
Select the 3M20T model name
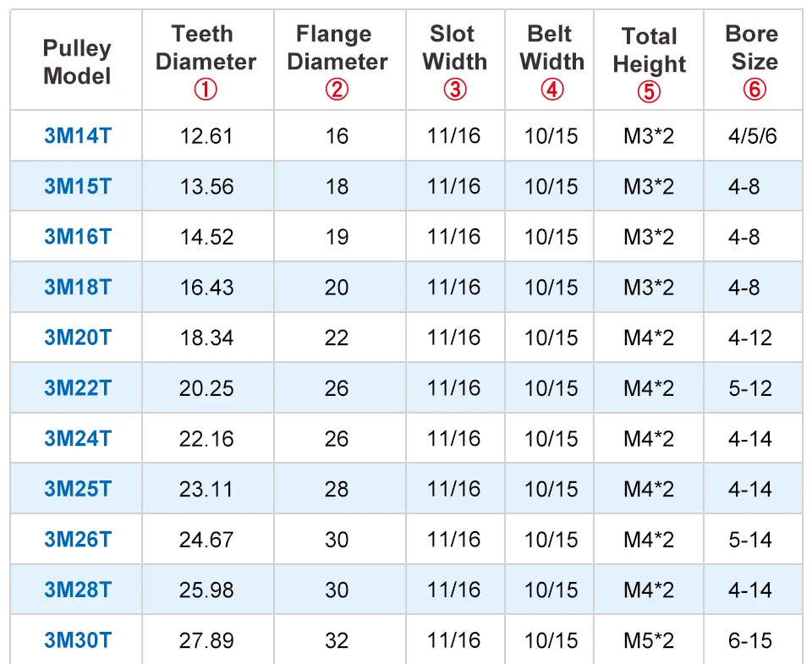click(77, 337)
